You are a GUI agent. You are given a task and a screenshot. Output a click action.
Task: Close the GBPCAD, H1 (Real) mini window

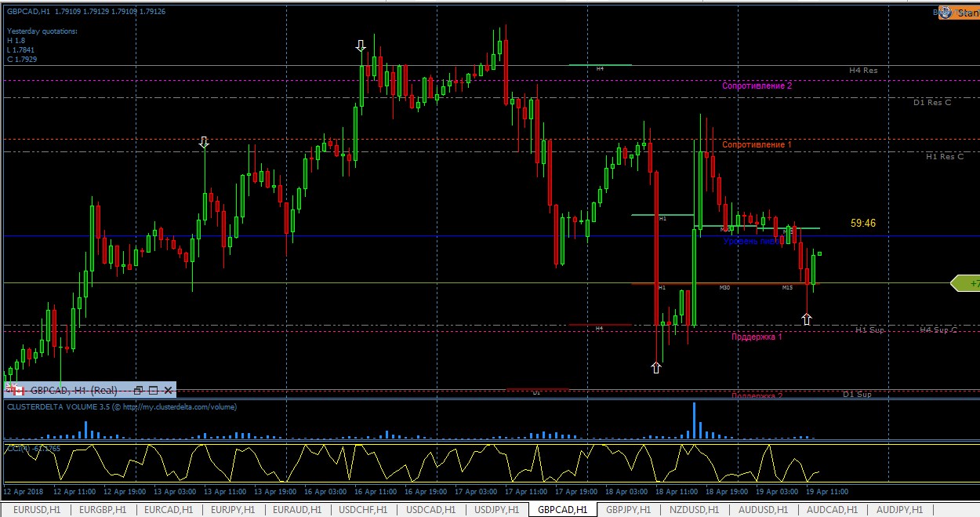[x=168, y=390]
